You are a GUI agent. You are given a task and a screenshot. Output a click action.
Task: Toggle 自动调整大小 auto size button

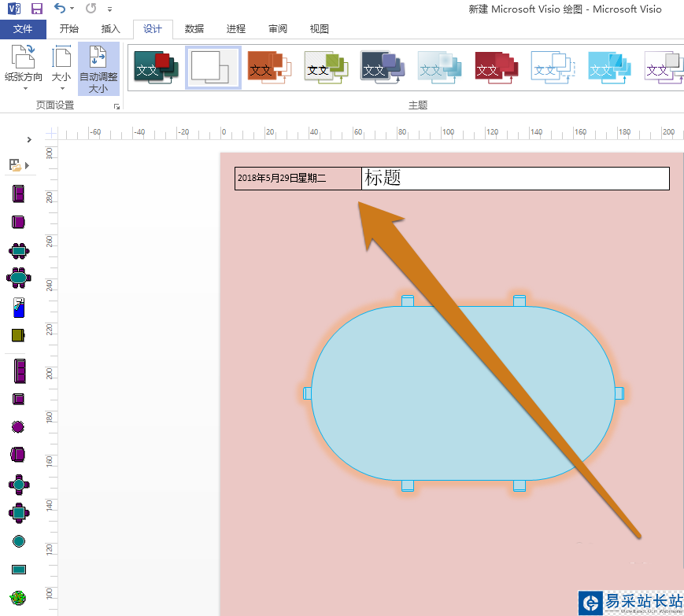(x=98, y=69)
